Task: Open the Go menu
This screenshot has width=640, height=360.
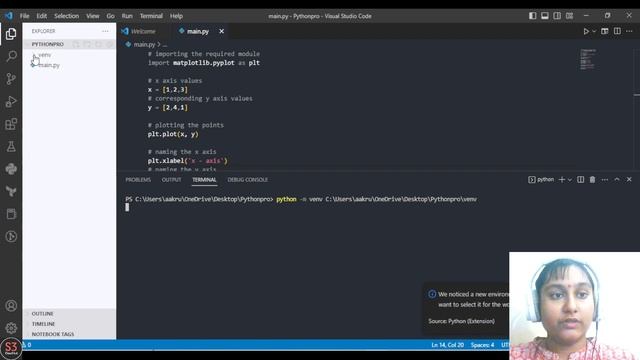Action: 111,16
